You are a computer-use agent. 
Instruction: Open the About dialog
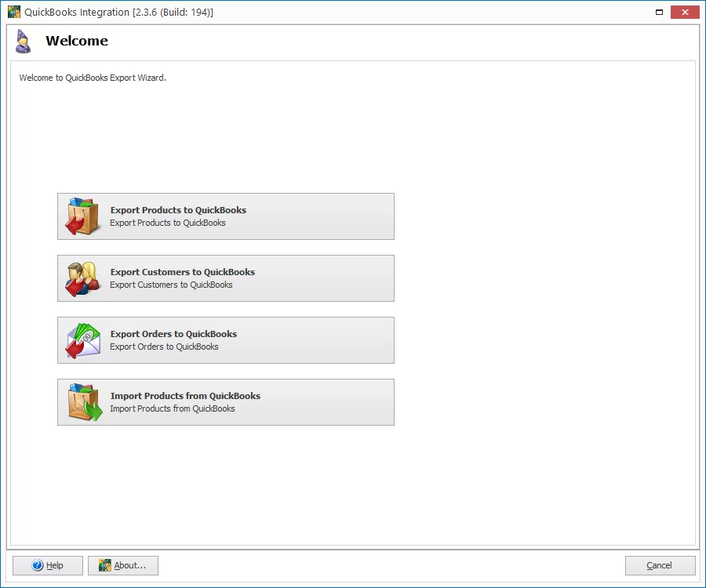122,565
